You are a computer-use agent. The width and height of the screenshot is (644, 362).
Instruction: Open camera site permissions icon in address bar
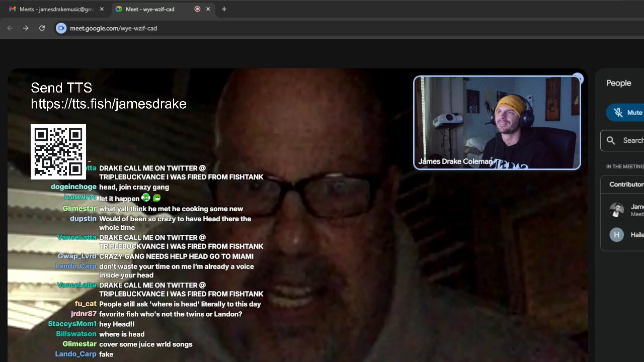[61, 28]
